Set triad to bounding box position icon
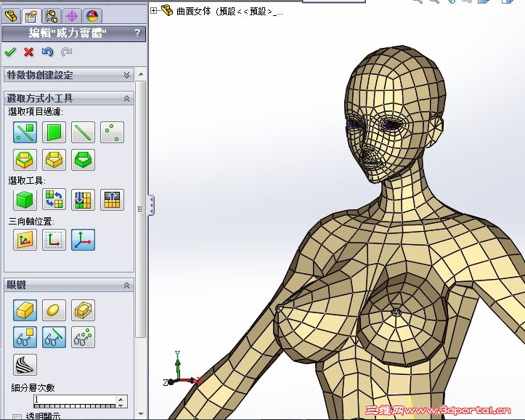525x420 pixels. pyautogui.click(x=54, y=240)
